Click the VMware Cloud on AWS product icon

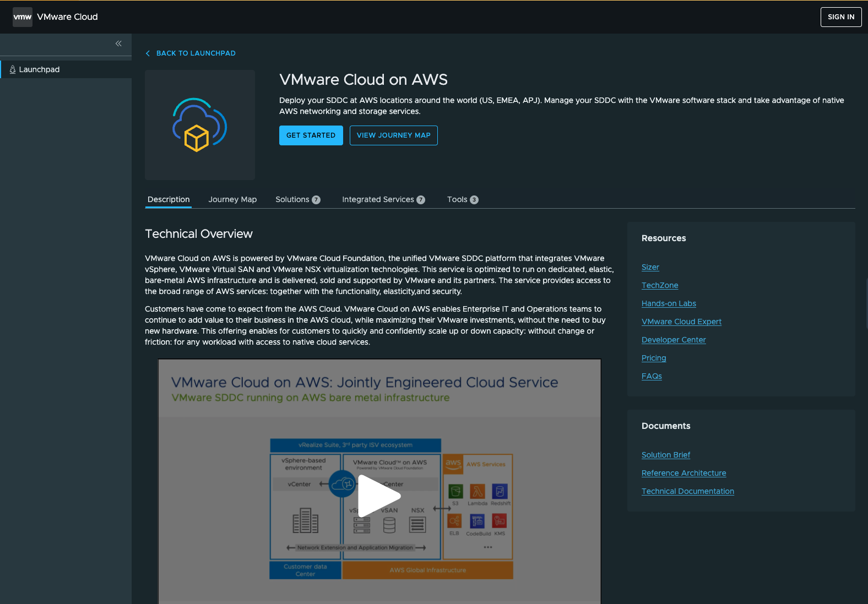coord(200,125)
